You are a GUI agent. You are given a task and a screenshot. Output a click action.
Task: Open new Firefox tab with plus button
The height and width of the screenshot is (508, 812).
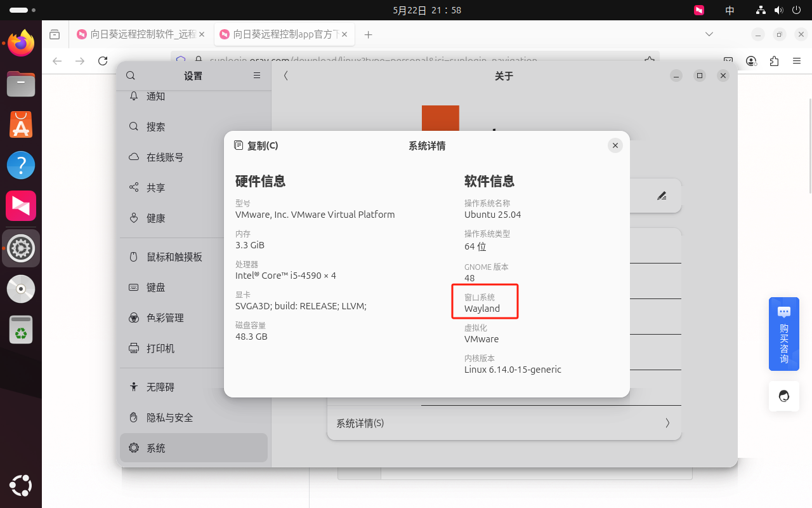pyautogui.click(x=368, y=34)
